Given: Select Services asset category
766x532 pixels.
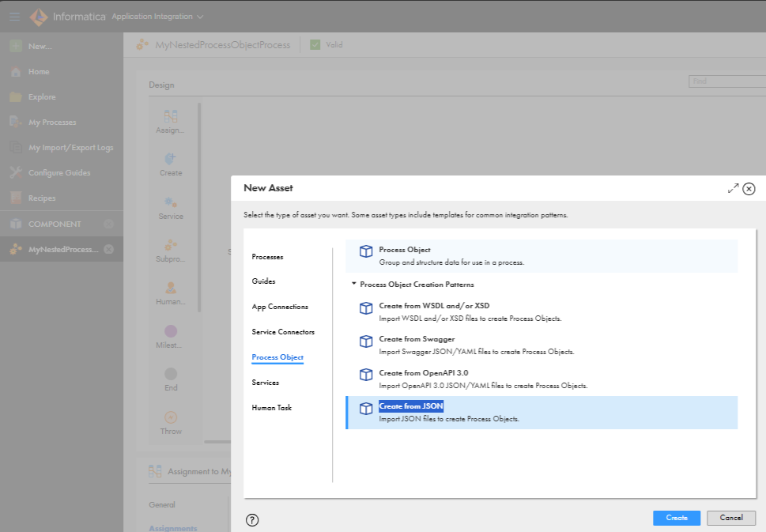Looking at the screenshot, I should coord(266,383).
